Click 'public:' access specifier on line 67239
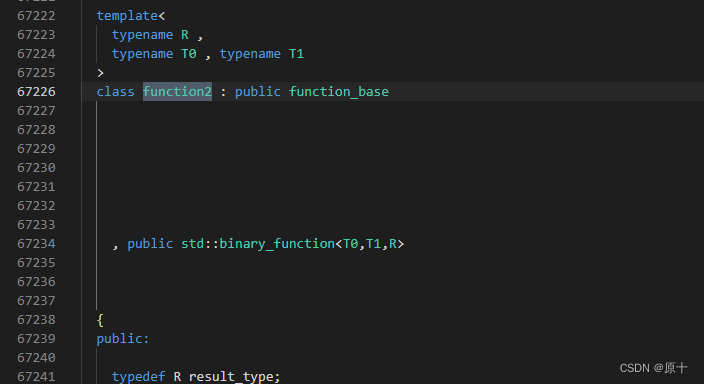This screenshot has height=384, width=704. [123, 338]
